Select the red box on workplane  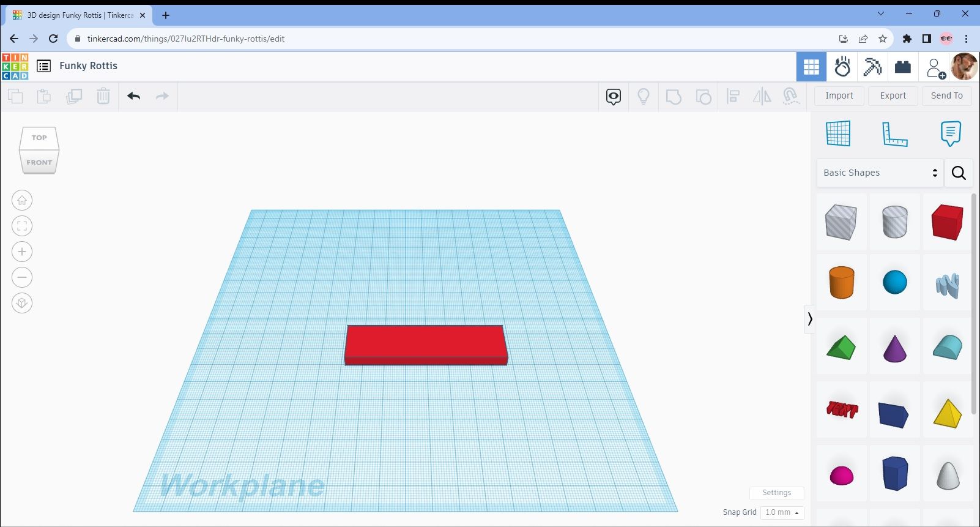point(426,344)
